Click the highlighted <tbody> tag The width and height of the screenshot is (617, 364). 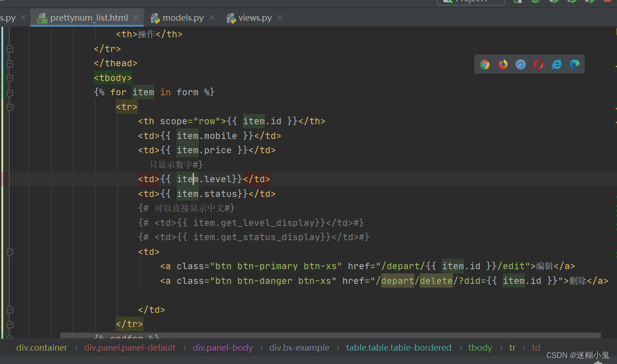(113, 78)
